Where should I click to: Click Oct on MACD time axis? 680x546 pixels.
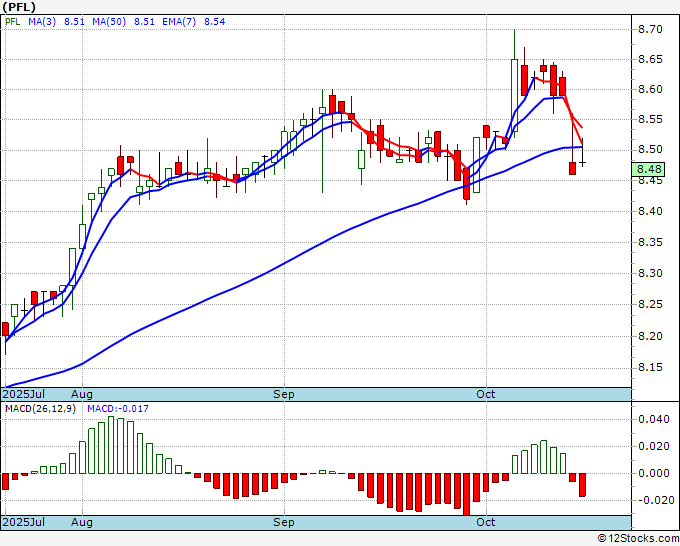[486, 522]
